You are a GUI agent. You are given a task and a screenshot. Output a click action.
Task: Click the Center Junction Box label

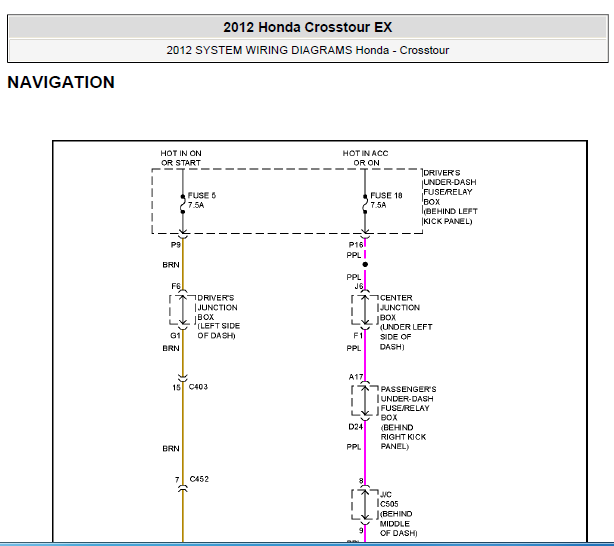click(x=406, y=322)
